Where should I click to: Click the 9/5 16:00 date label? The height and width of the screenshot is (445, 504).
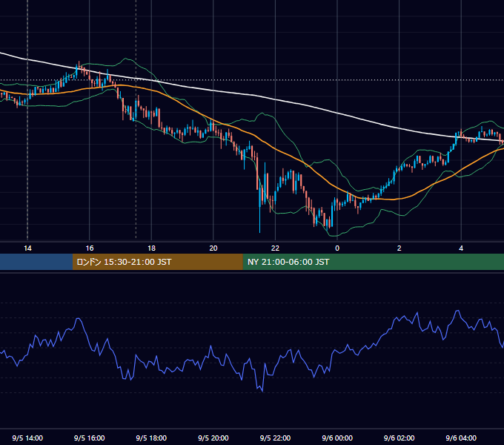click(90, 438)
